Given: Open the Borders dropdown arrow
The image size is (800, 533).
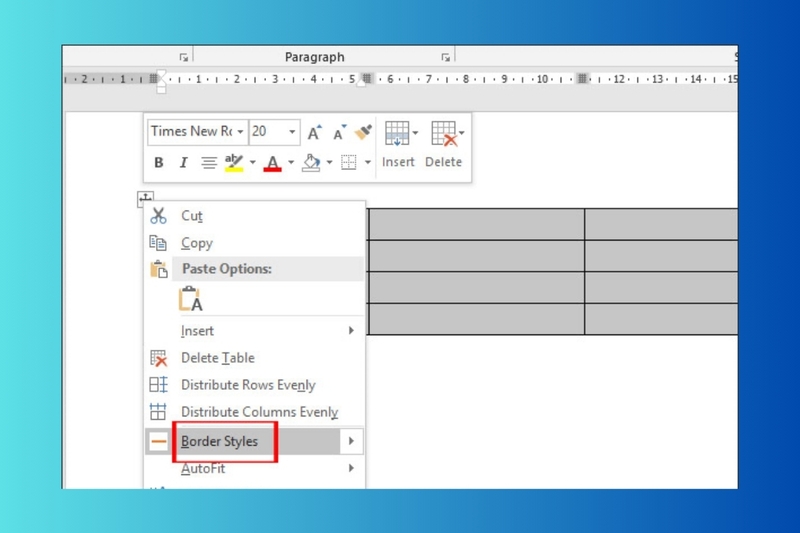Looking at the screenshot, I should tap(367, 163).
